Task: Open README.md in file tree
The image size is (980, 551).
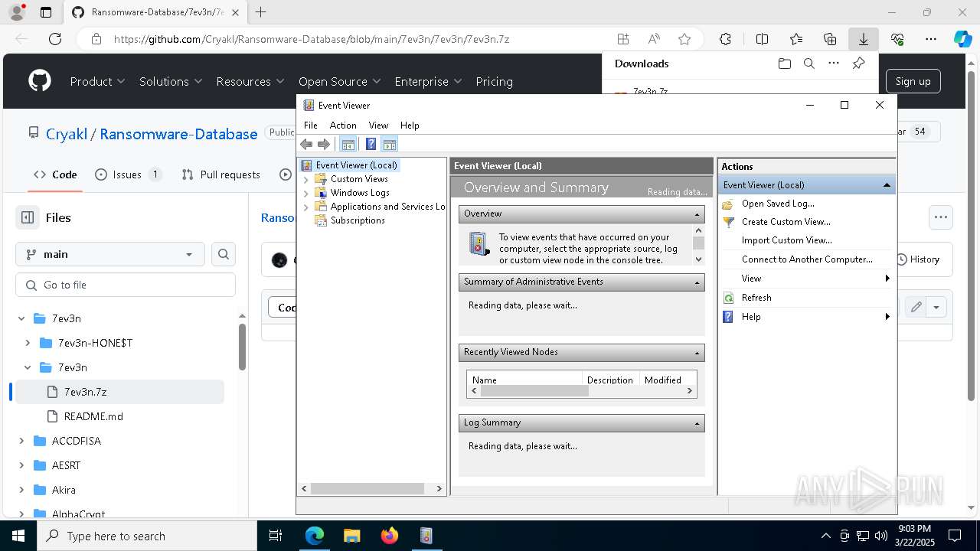Action: [93, 416]
